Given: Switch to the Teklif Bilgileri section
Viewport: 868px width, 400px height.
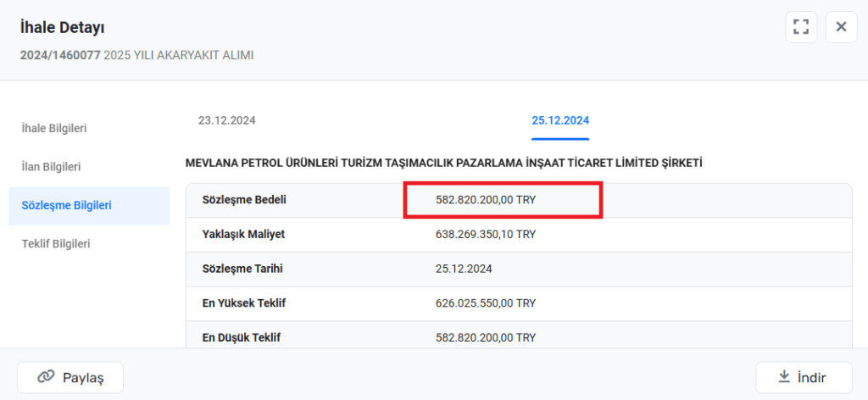Looking at the screenshot, I should point(56,243).
